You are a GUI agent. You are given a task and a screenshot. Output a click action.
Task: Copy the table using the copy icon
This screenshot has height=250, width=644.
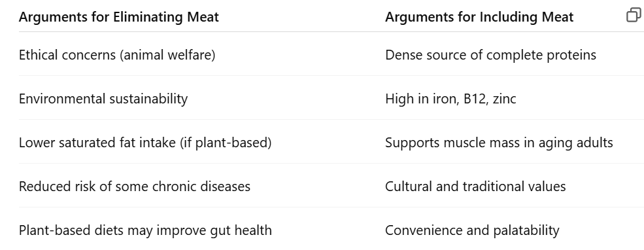click(x=634, y=15)
